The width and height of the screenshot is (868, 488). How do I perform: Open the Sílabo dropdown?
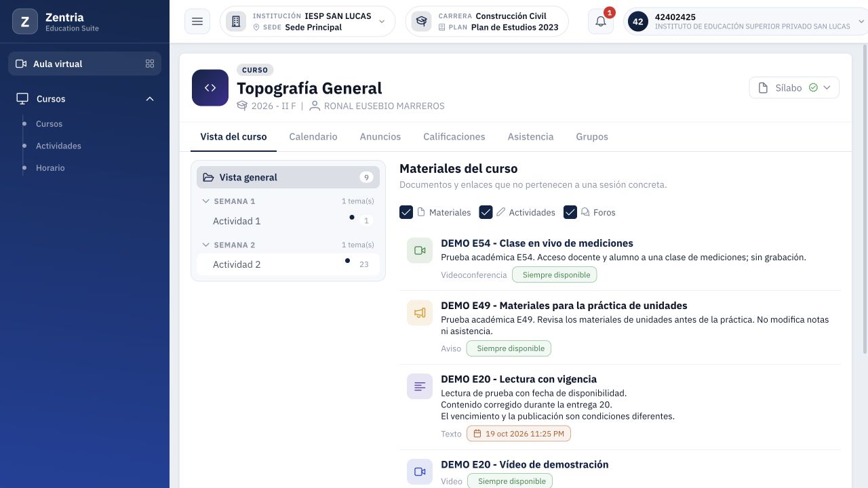pos(794,88)
